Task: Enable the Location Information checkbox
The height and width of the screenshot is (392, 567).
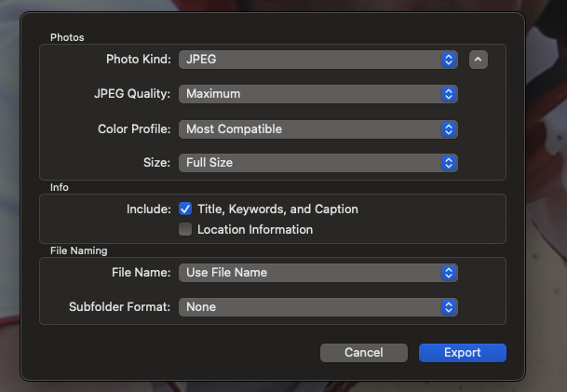Action: (185, 229)
